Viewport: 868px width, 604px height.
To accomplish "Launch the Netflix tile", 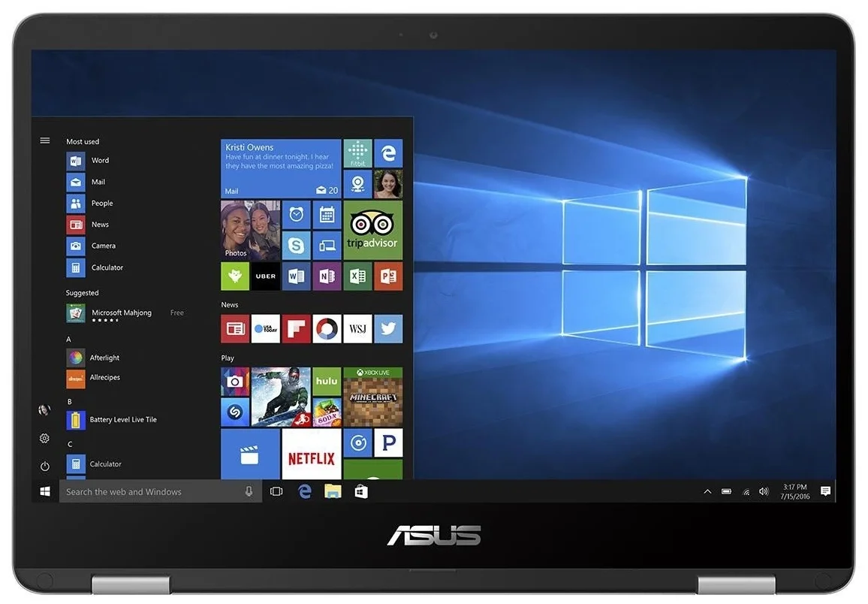I will pos(312,455).
